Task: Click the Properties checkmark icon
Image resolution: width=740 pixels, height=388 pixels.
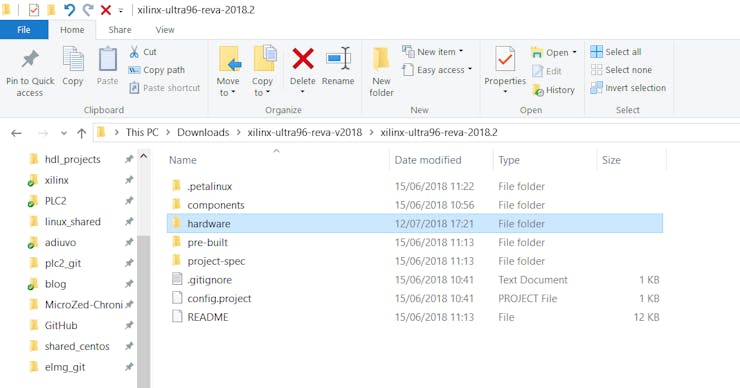Action: (505, 59)
